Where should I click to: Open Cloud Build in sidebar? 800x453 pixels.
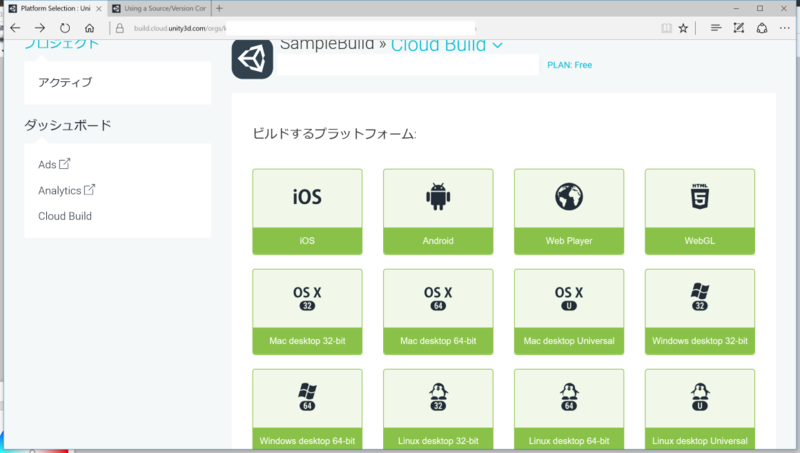point(65,216)
